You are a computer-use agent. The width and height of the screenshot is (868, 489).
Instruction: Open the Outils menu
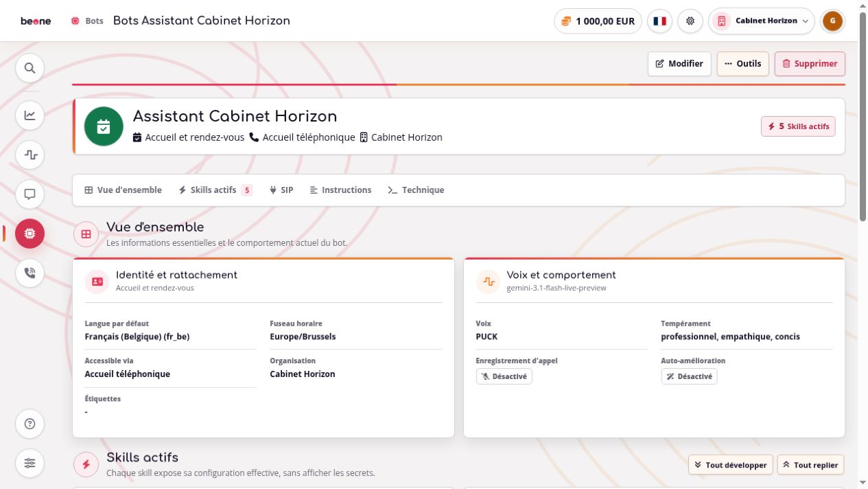(x=742, y=64)
